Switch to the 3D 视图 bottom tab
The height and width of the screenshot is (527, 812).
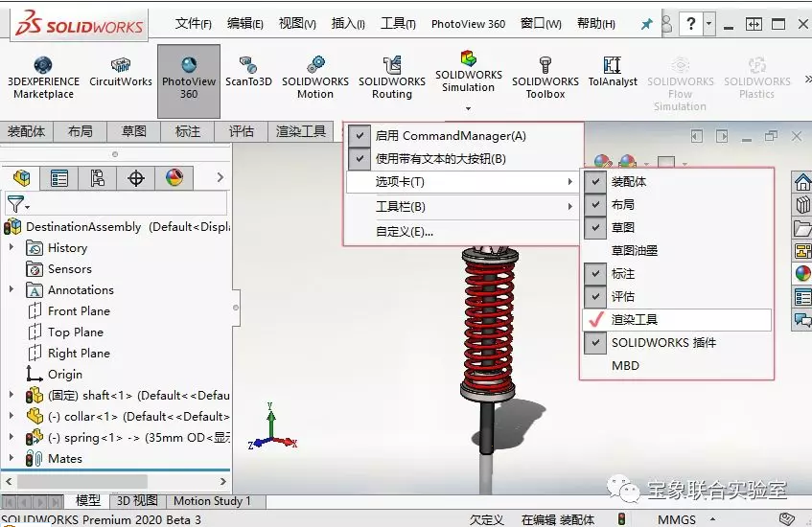click(137, 501)
